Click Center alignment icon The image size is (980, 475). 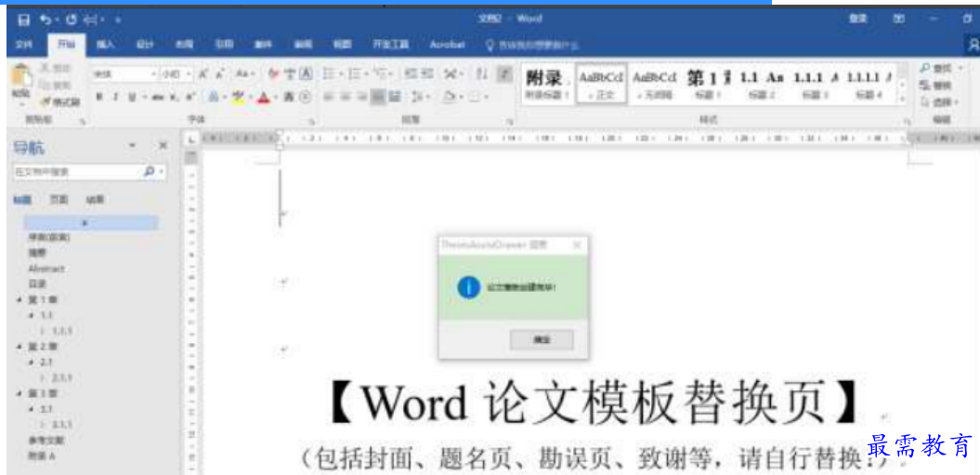pyautogui.click(x=346, y=97)
